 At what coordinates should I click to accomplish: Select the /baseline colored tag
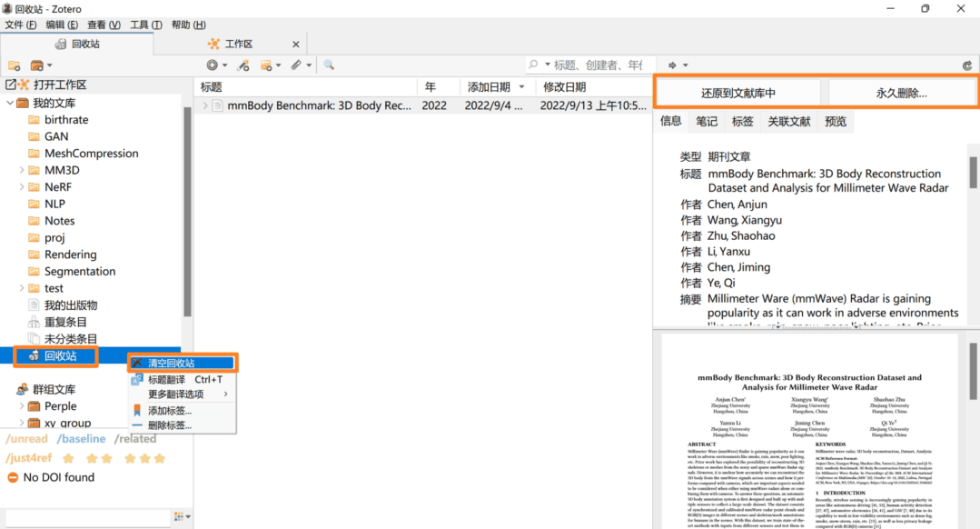click(81, 439)
